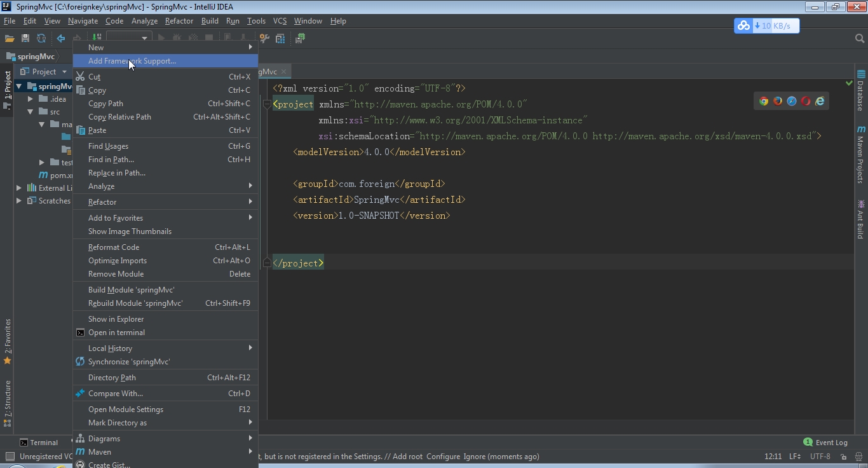The height and width of the screenshot is (468, 868).
Task: Open pom in Opera browser icon
Action: point(806,101)
